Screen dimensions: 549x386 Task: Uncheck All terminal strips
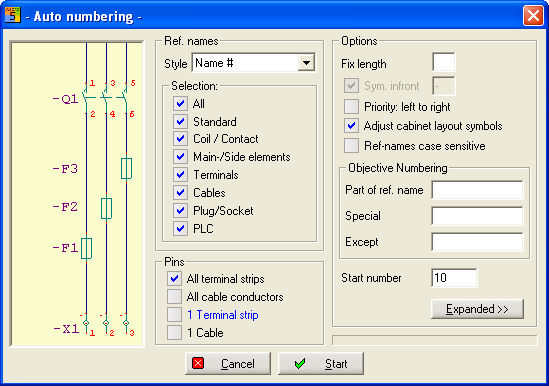coord(174,279)
